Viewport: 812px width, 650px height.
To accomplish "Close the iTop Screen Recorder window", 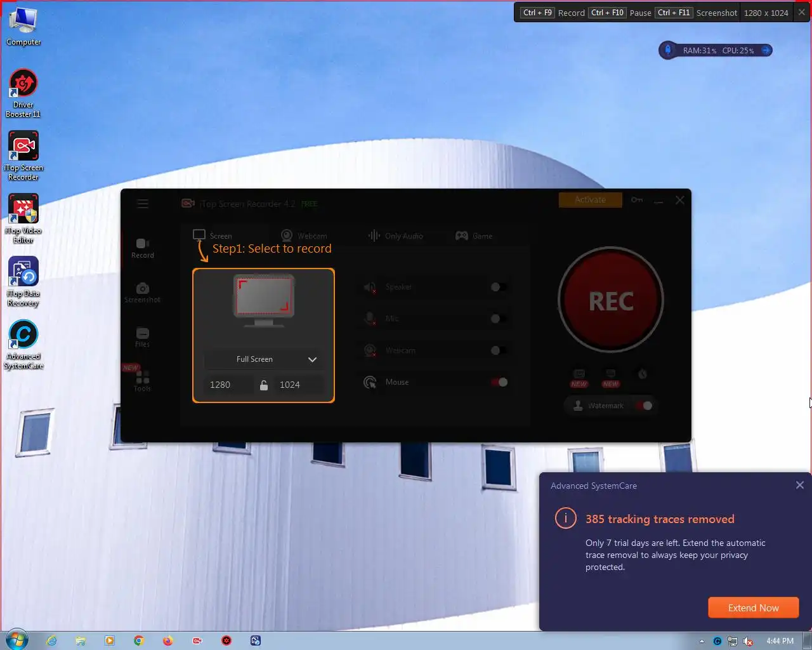I will point(680,200).
